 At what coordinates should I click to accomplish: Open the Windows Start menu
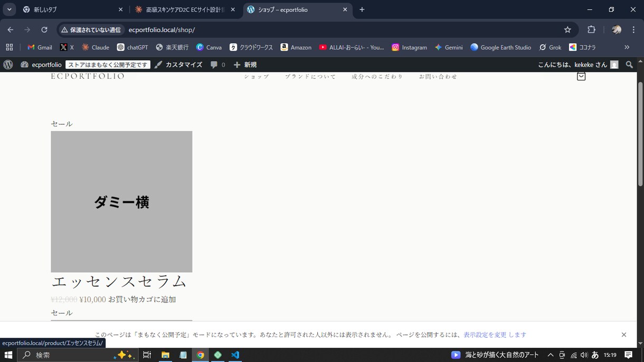(x=8, y=355)
